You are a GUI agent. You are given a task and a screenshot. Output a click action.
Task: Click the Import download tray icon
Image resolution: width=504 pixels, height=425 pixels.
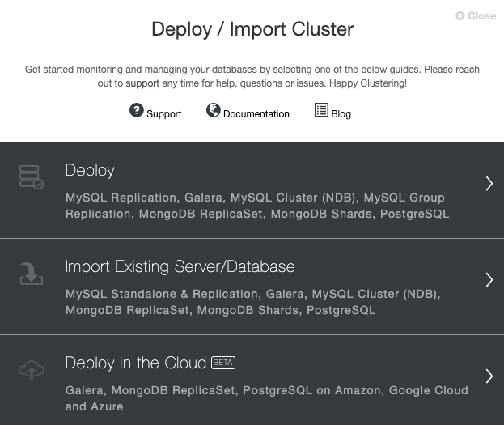coord(32,274)
